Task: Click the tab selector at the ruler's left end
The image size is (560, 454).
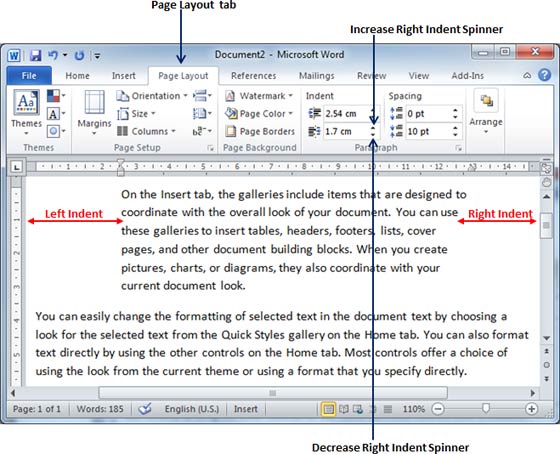Action: pyautogui.click(x=16, y=167)
